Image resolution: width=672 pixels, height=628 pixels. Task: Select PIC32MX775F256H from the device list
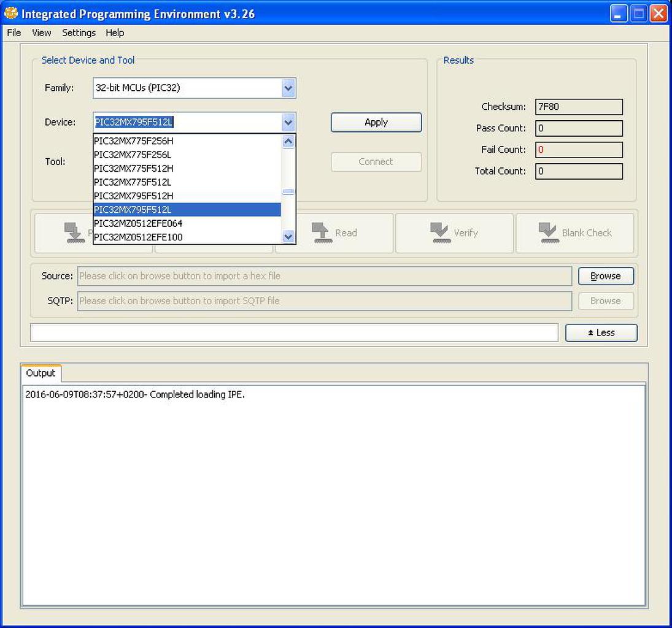point(187,141)
